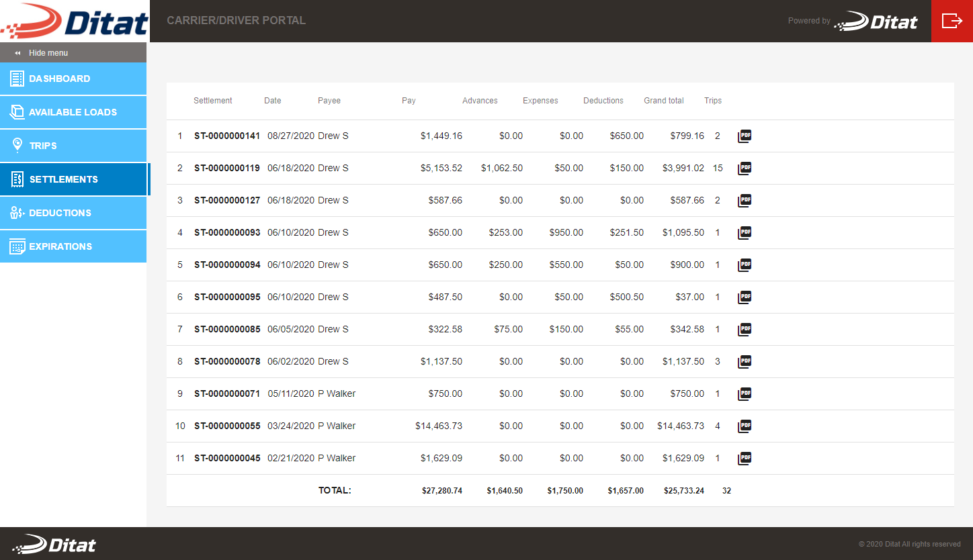Sort the table by Payee column
The image size is (973, 560).
[329, 100]
